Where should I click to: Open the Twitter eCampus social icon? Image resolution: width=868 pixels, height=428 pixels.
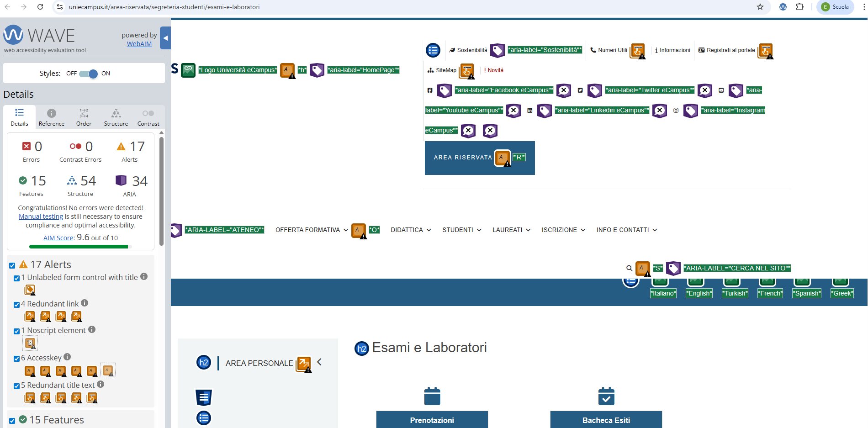(x=580, y=90)
